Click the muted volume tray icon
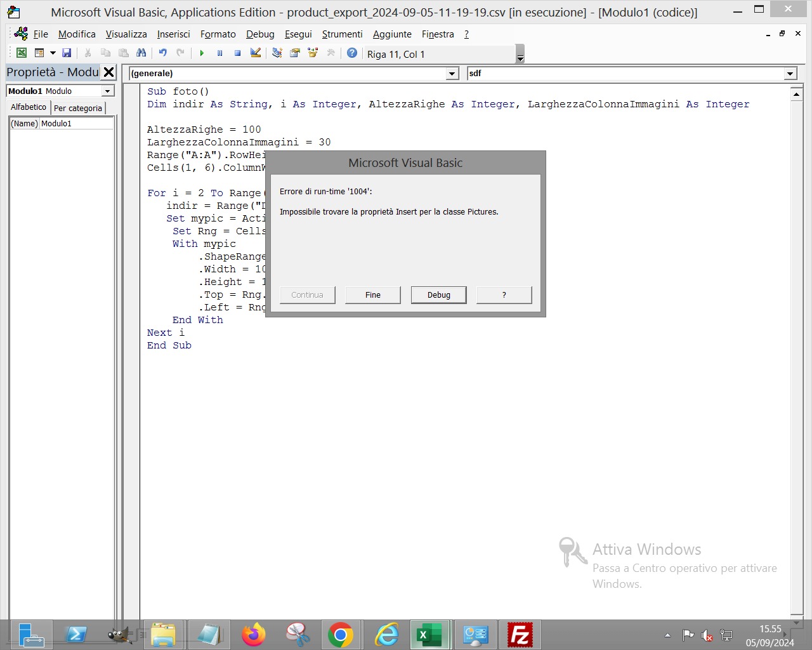Image resolution: width=812 pixels, height=650 pixels. click(x=707, y=635)
